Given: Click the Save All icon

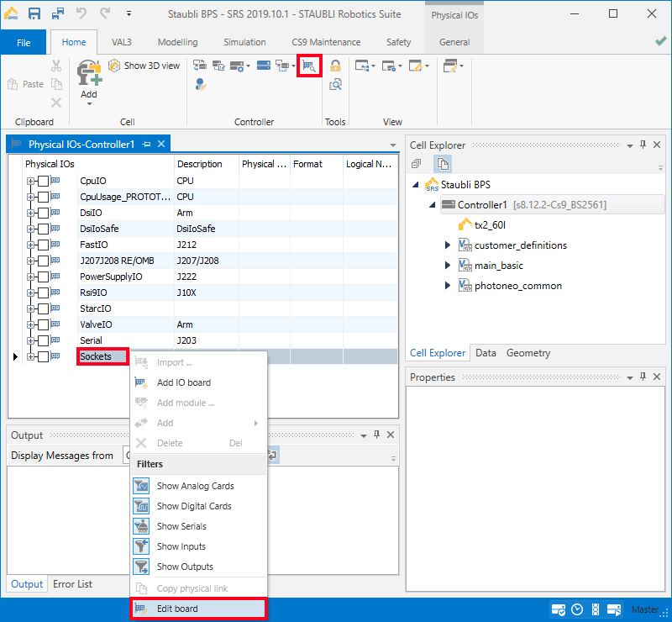Looking at the screenshot, I should click(x=57, y=13).
